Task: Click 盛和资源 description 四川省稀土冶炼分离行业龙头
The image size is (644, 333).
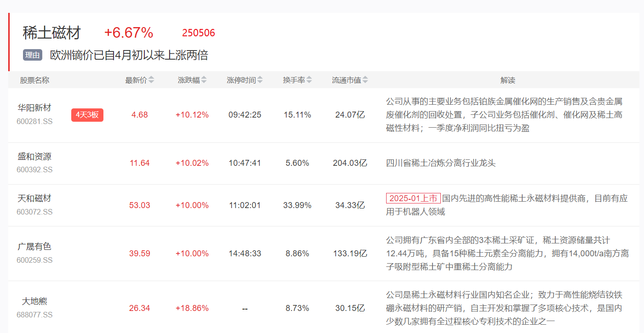Action: point(441,163)
